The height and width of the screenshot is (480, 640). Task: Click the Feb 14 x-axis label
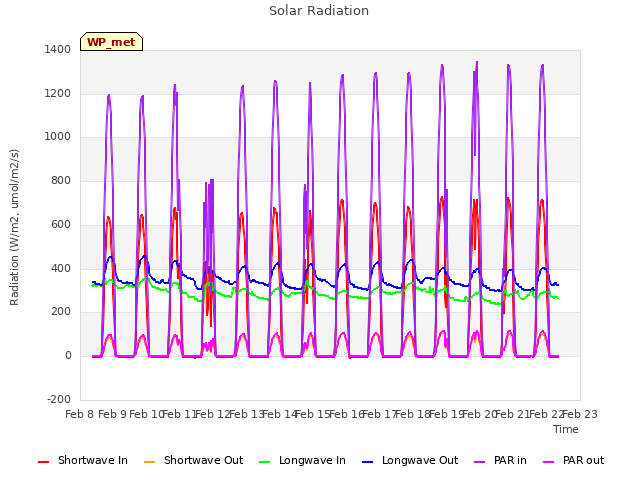click(280, 414)
